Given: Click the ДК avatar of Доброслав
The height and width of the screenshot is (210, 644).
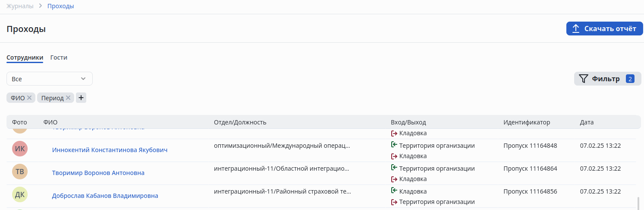Looking at the screenshot, I should point(20,195).
